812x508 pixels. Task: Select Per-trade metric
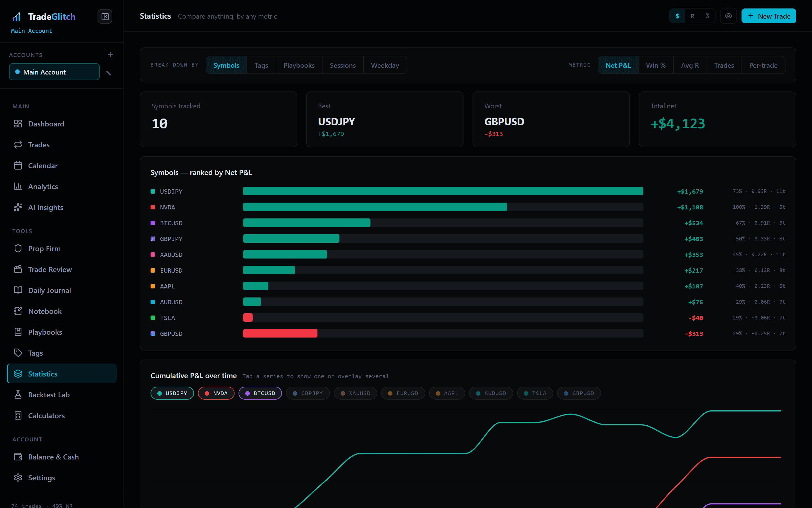763,65
